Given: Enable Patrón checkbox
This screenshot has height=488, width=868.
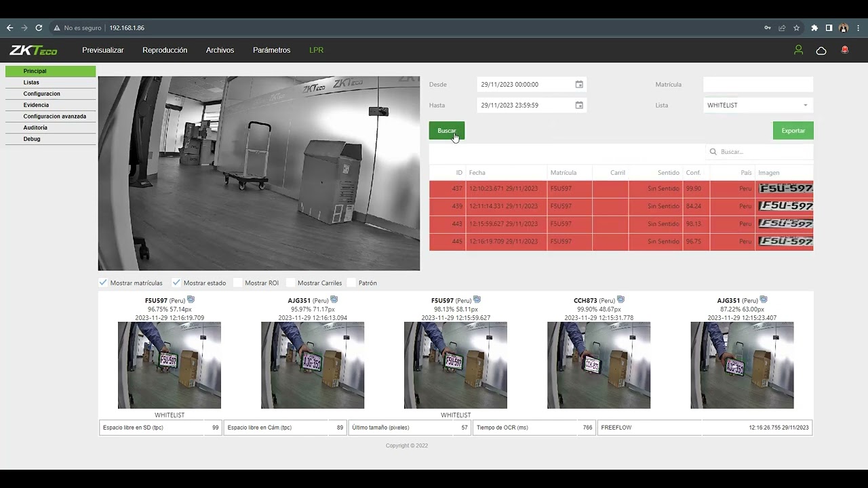Looking at the screenshot, I should tap(351, 283).
